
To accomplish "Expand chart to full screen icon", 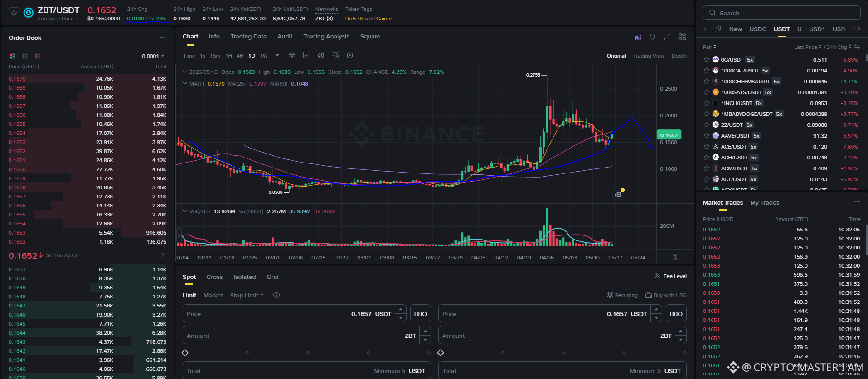I will point(667,37).
